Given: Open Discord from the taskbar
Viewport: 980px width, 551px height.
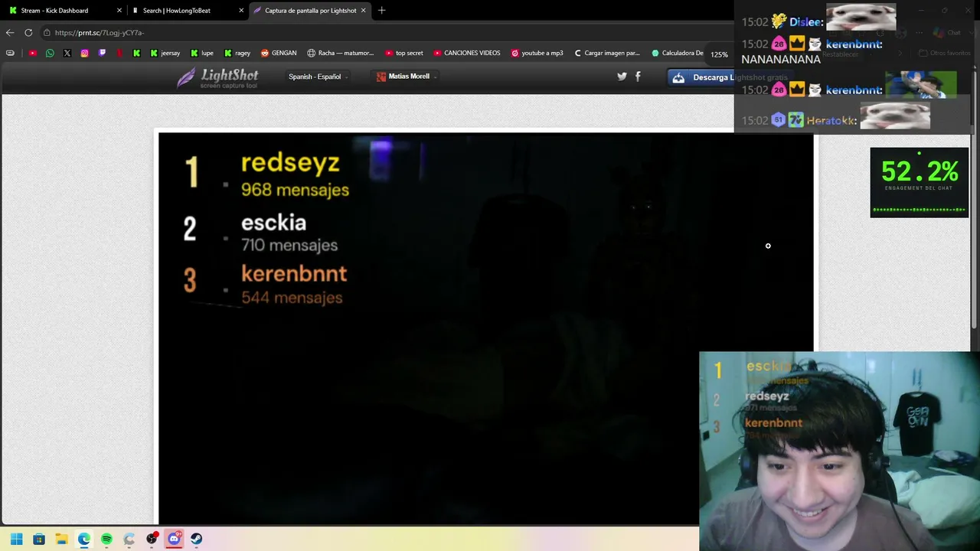Looking at the screenshot, I should coord(174,539).
